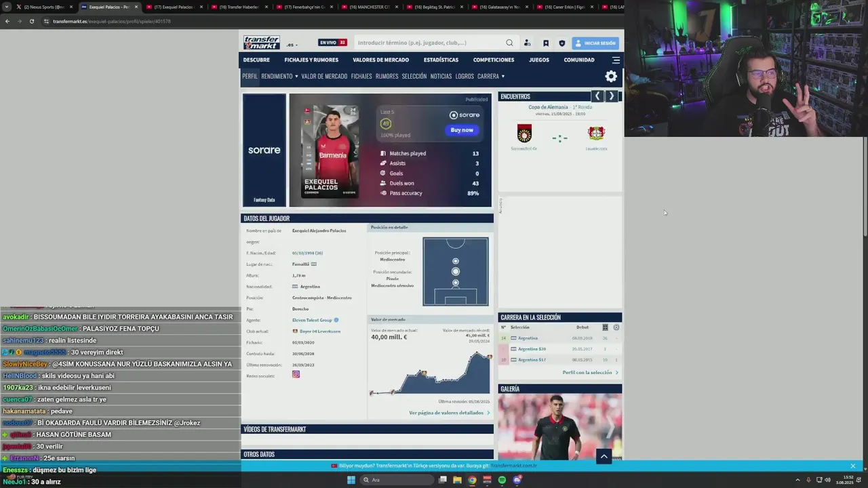Open the user search icon in the header

(527, 43)
